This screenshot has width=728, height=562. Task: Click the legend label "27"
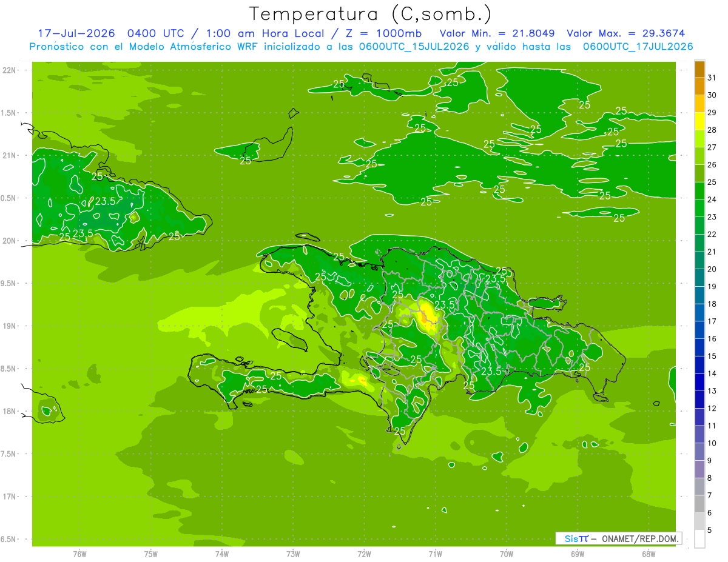[x=712, y=147]
